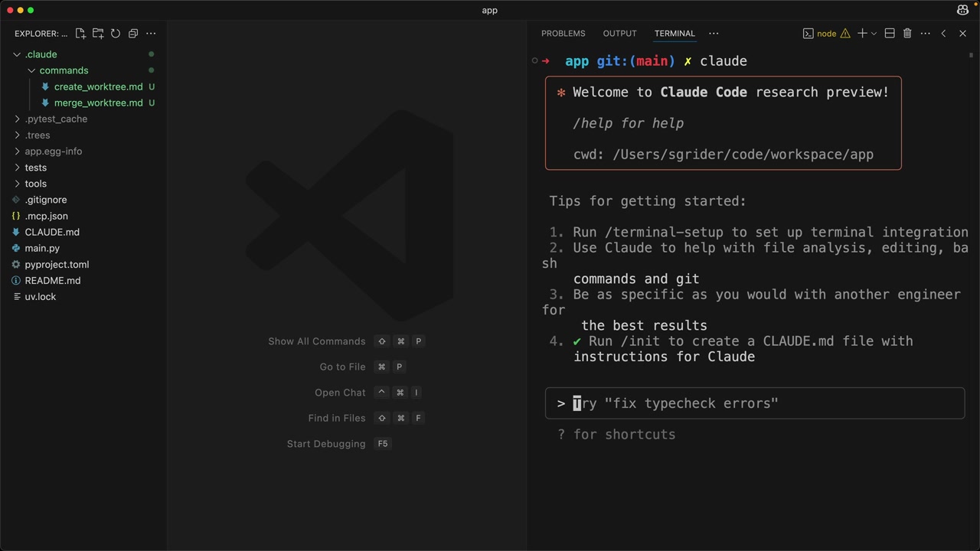Click "Tips for getting started:" heading

[648, 201]
